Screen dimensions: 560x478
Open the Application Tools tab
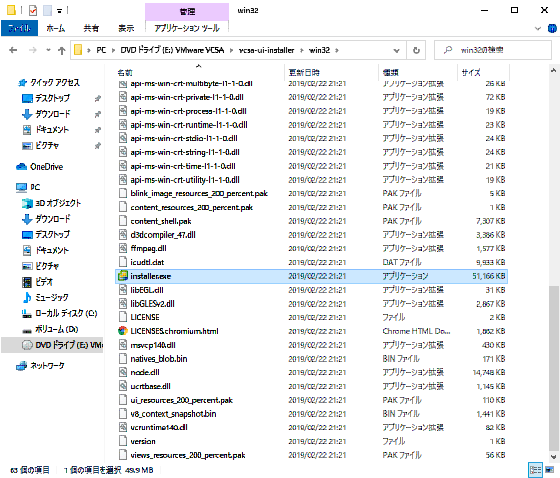pos(187,28)
